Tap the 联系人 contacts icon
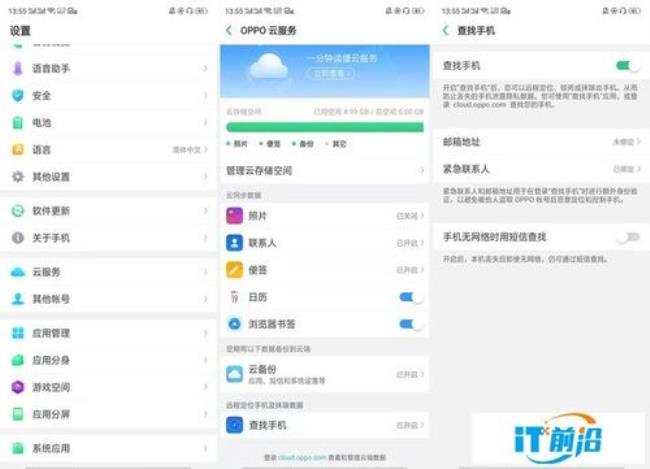This screenshot has width=650, height=469. coord(234,243)
